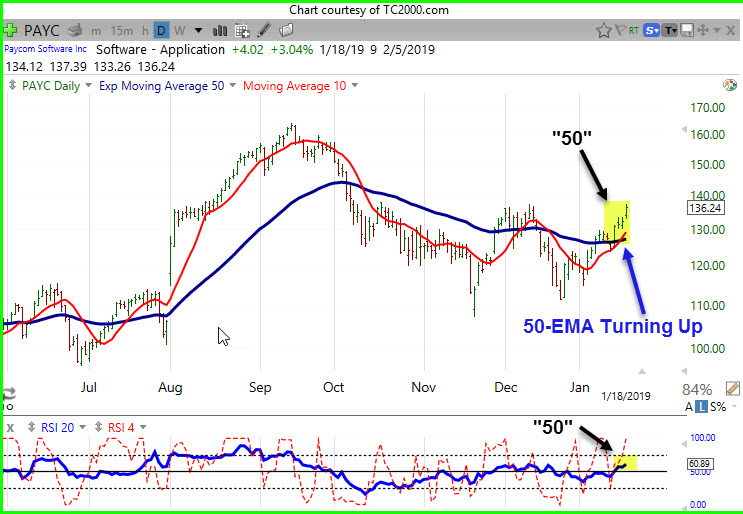Select the W weekly timeframe
This screenshot has height=514, width=743.
pos(180,31)
